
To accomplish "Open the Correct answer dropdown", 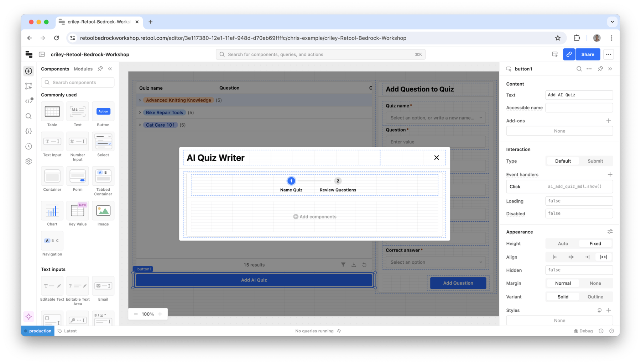I will [436, 262].
